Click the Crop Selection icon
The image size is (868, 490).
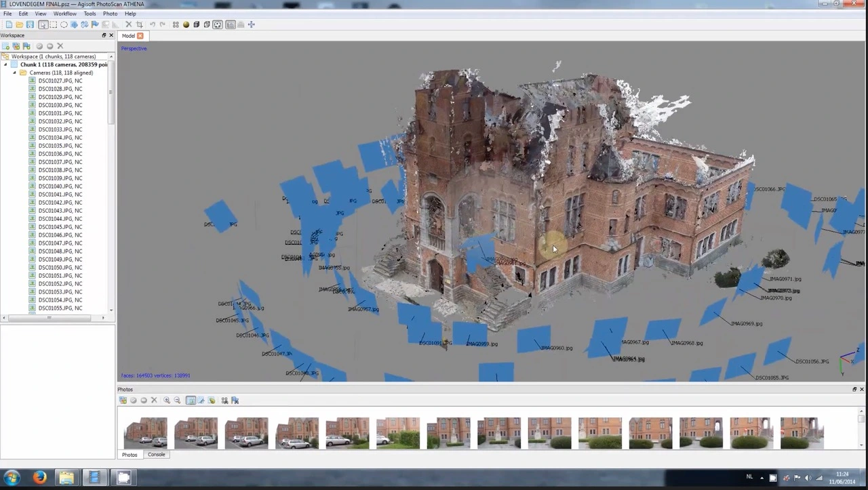(x=139, y=24)
